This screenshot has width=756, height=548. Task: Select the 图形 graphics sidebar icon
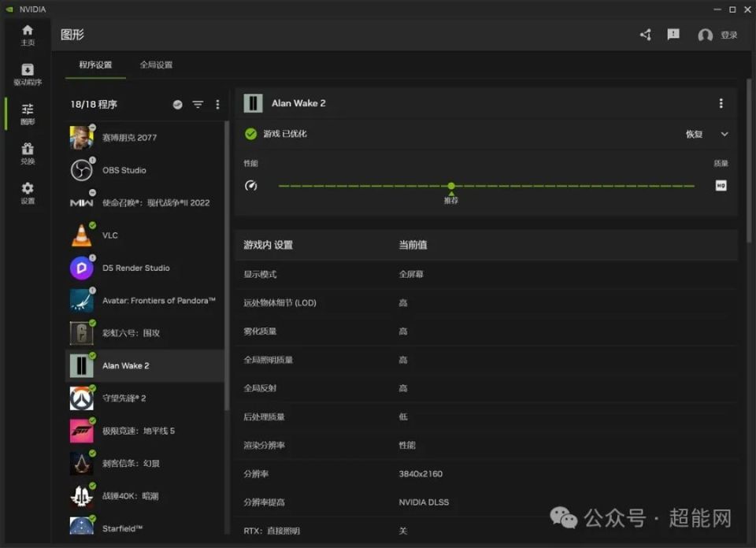(x=28, y=113)
